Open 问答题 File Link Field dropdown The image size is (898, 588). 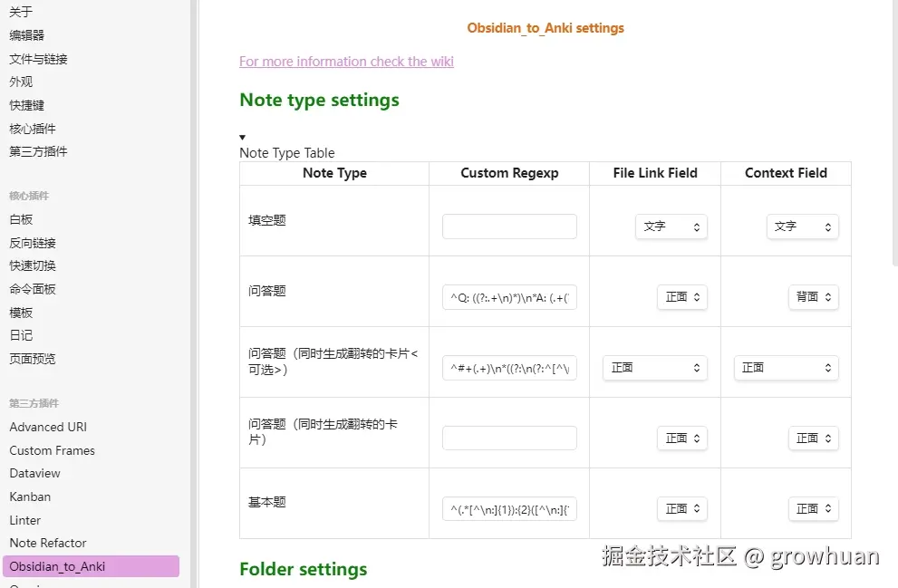pyautogui.click(x=682, y=297)
